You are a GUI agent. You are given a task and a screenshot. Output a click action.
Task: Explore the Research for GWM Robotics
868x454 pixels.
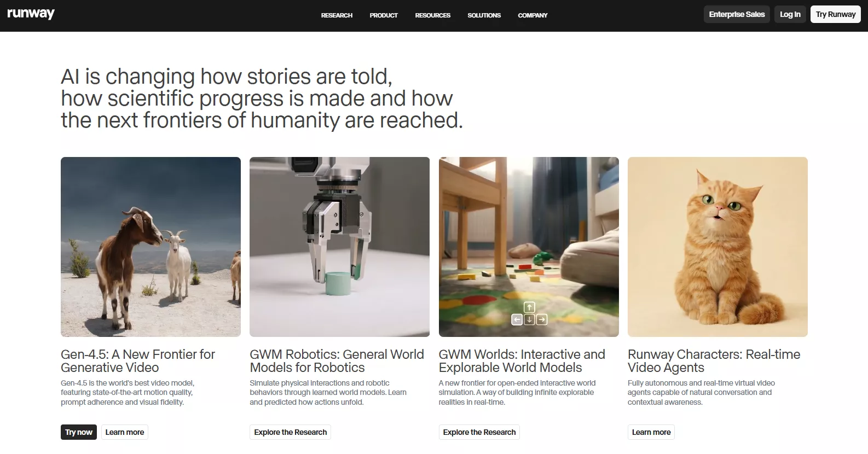click(290, 432)
